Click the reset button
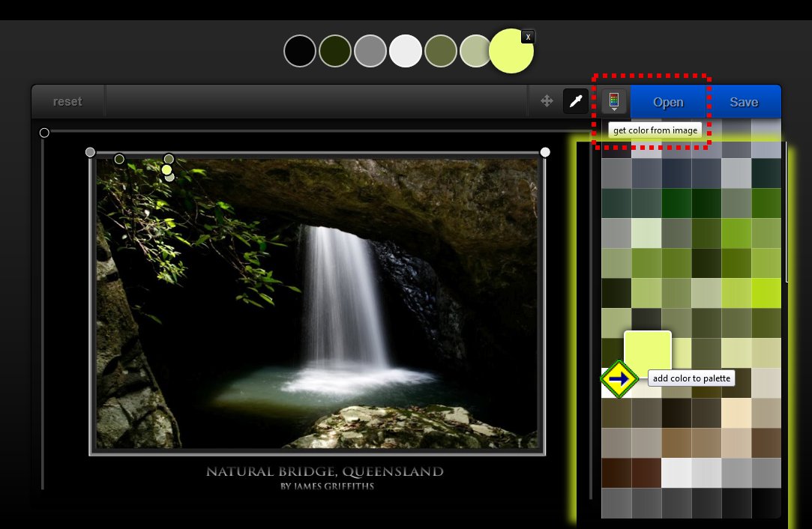The height and width of the screenshot is (529, 812). click(x=67, y=101)
